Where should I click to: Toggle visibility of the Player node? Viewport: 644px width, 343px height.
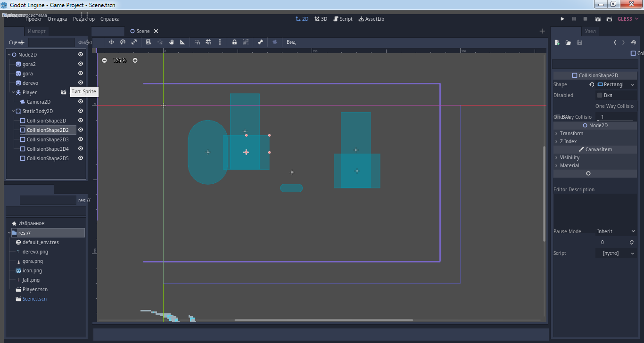tap(80, 92)
